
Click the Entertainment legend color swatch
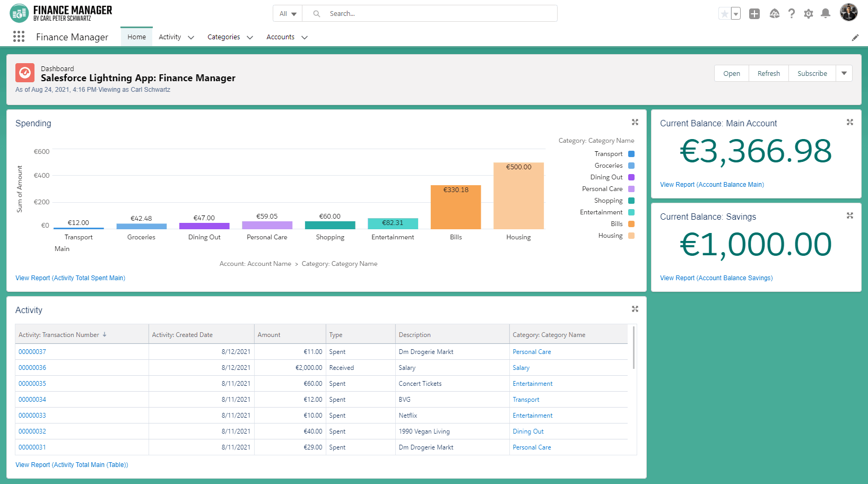click(631, 212)
